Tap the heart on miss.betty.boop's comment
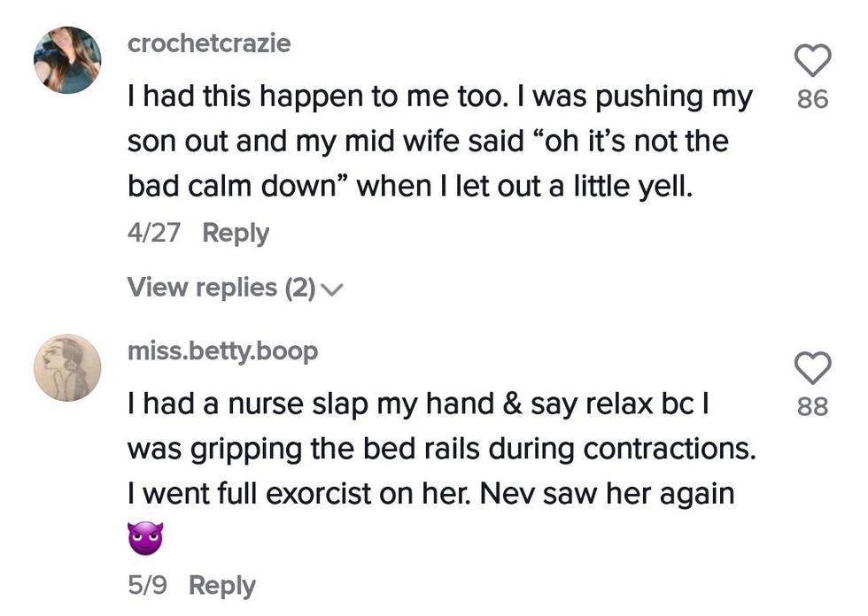Viewport: 868px width, 616px height. 812,368
